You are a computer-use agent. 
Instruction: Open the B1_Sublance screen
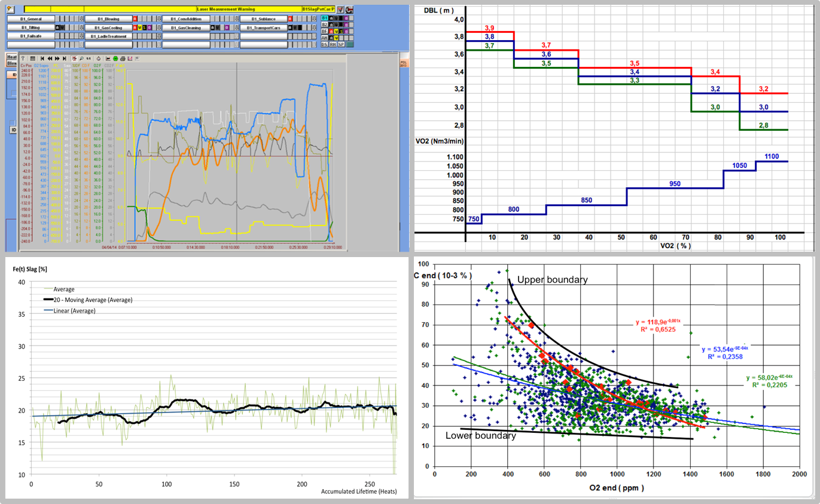(x=264, y=19)
